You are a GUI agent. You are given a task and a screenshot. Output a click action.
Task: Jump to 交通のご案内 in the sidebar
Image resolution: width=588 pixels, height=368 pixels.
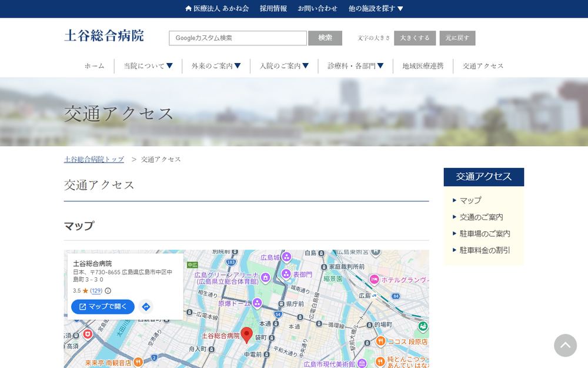click(x=481, y=217)
